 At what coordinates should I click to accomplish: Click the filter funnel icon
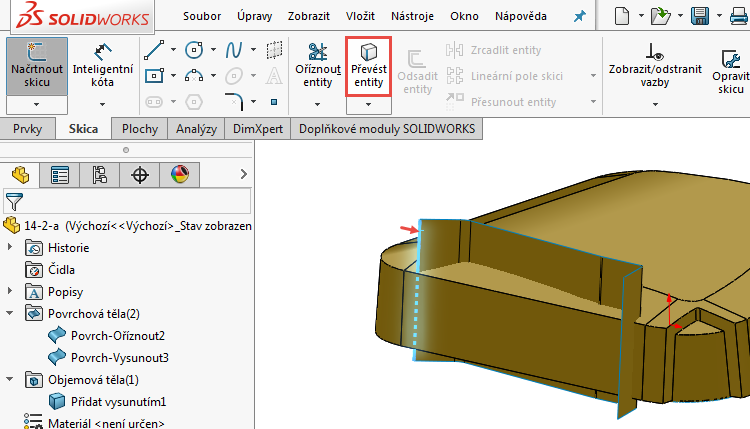click(x=14, y=201)
